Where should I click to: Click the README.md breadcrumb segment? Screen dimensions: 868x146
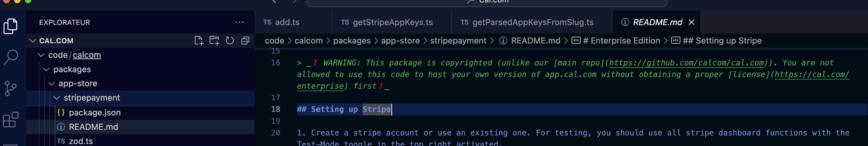(x=530, y=41)
